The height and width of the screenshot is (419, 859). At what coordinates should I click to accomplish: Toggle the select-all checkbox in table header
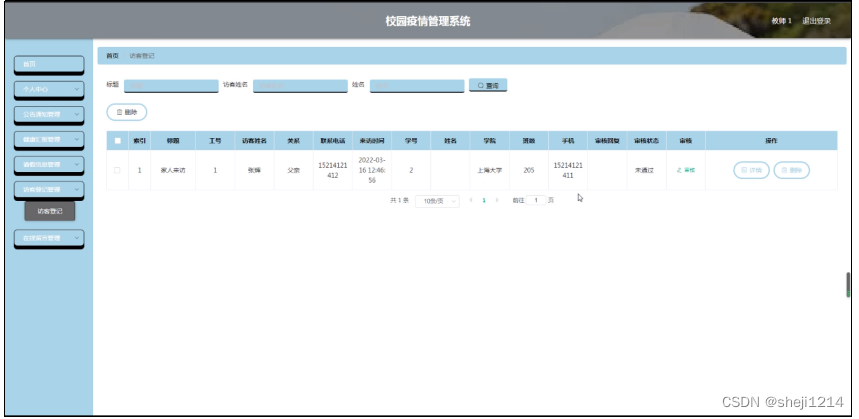click(x=117, y=141)
